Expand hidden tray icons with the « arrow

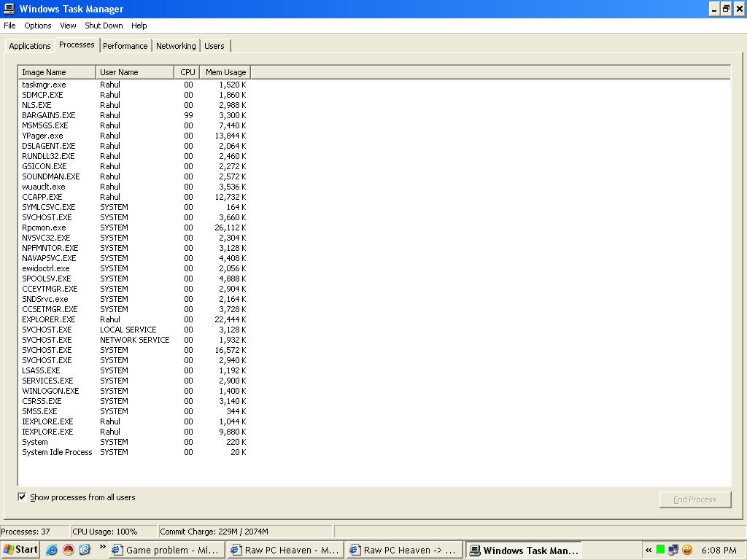(648, 550)
